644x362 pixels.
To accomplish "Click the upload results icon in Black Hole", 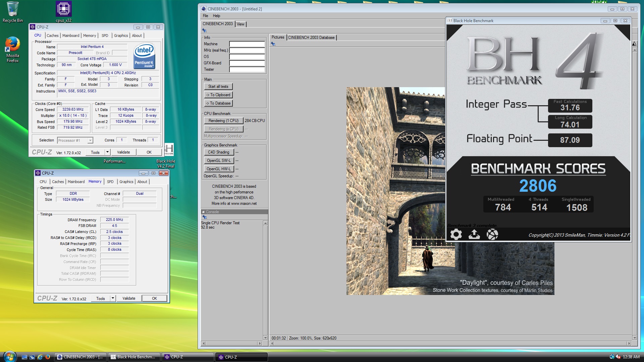I will [474, 234].
